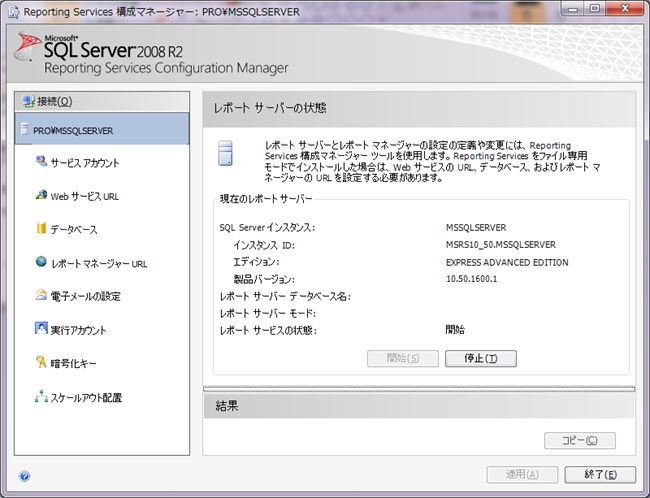The height and width of the screenshot is (498, 650).
Task: Click the サービス アカウント icon
Action: pos(41,161)
